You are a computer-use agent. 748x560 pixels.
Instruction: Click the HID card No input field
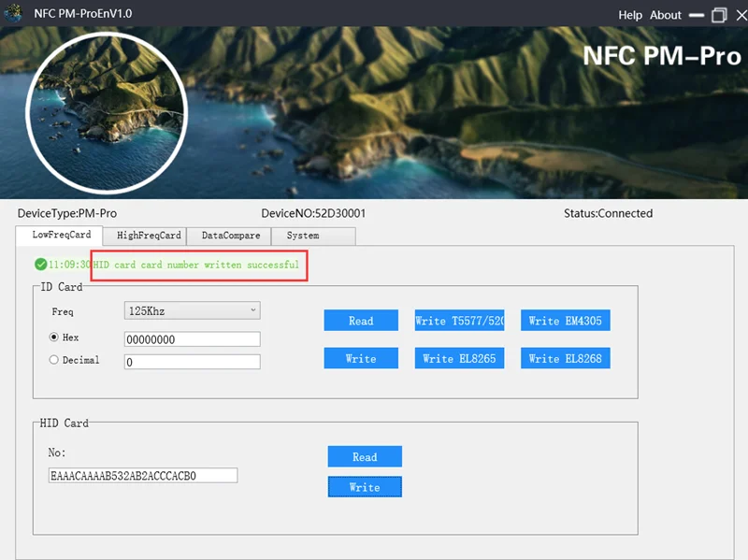click(143, 476)
